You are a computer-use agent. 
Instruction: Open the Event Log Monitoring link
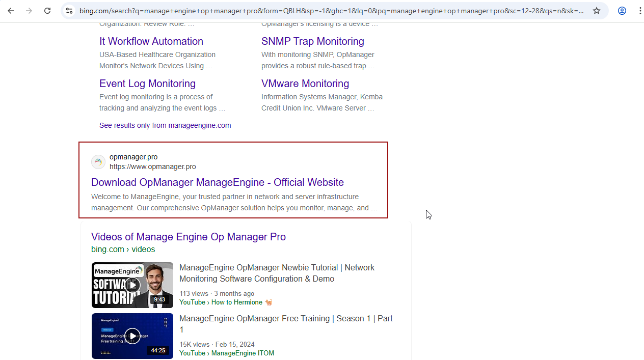[x=147, y=84]
